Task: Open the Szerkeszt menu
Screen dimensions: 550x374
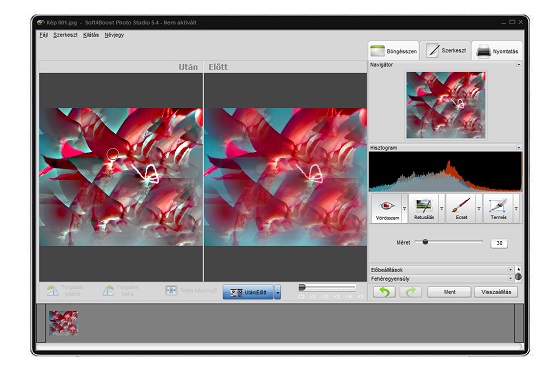Action: [x=65, y=35]
